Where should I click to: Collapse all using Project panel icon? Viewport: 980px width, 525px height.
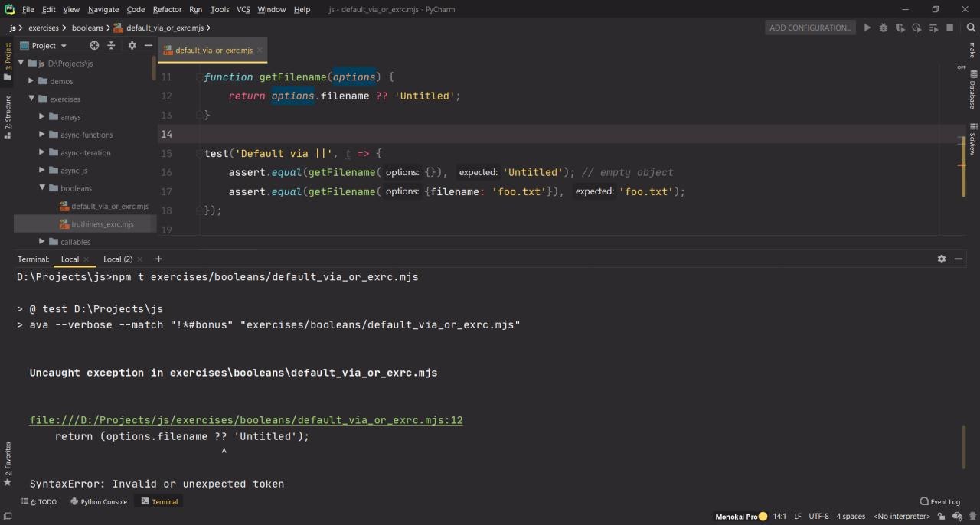click(111, 46)
